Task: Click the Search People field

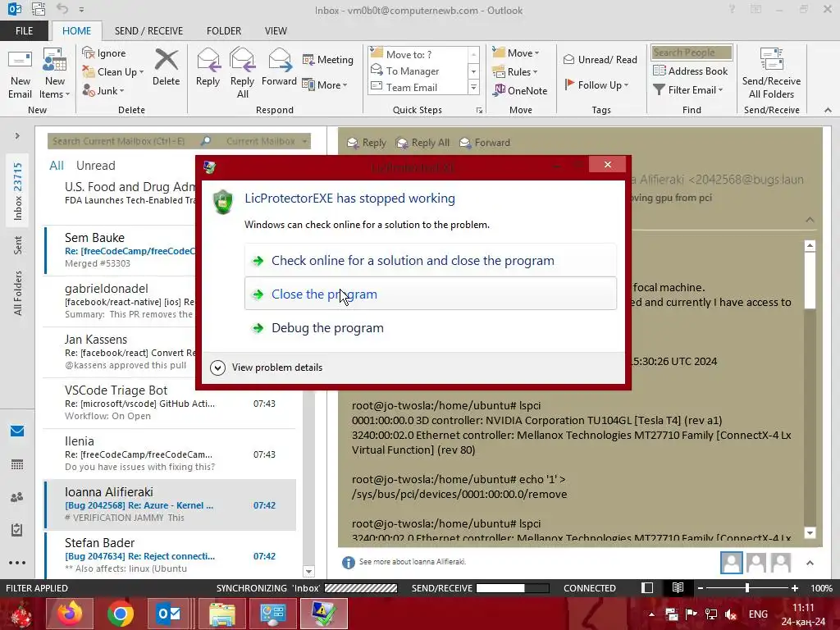Action: pos(692,52)
